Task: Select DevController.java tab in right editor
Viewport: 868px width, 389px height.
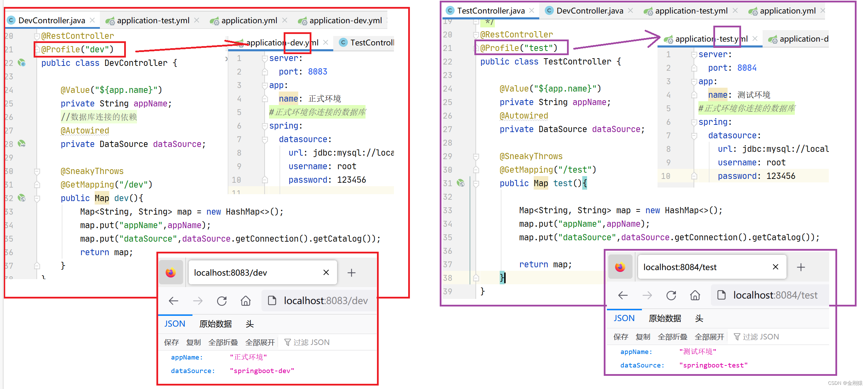Action: coord(590,11)
